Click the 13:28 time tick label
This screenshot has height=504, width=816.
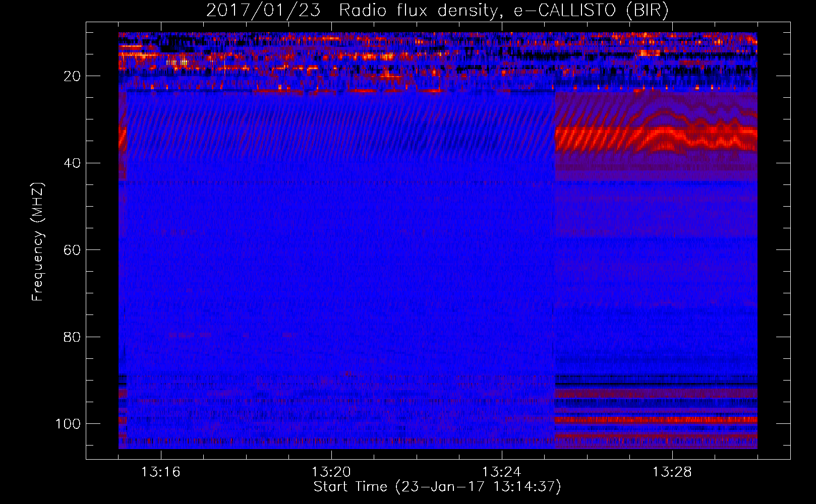coord(672,472)
